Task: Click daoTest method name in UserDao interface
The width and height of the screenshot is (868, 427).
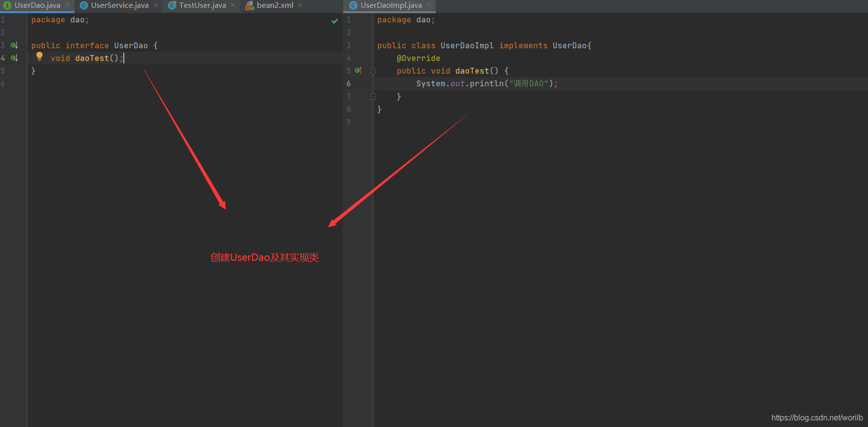Action: [x=92, y=58]
